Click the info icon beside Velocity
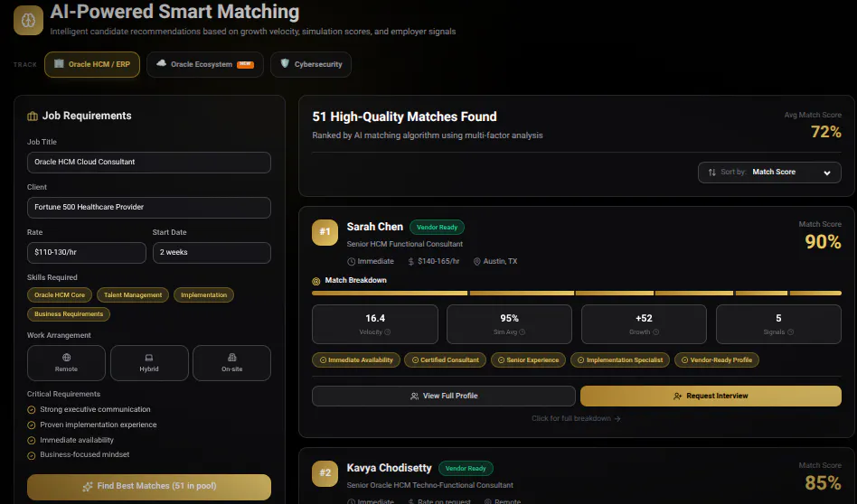The height and width of the screenshot is (504, 857). (388, 332)
